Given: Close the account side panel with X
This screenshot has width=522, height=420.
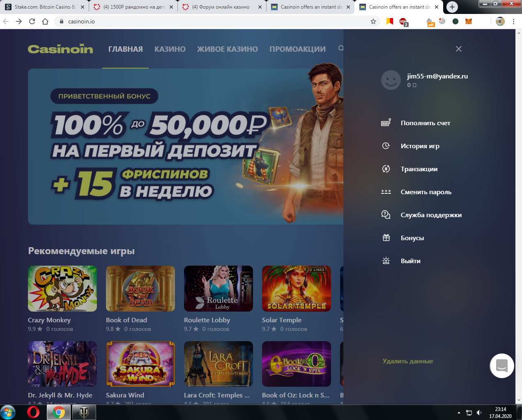Looking at the screenshot, I should click(x=459, y=49).
